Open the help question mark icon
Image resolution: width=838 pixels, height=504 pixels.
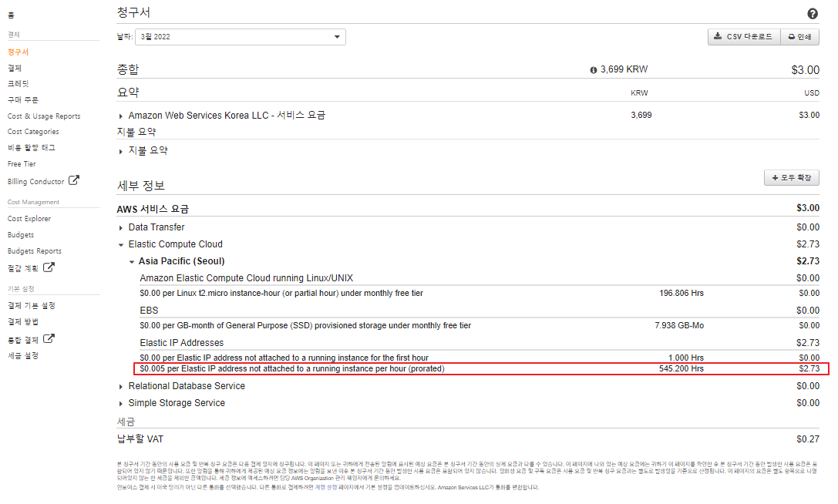click(x=812, y=14)
